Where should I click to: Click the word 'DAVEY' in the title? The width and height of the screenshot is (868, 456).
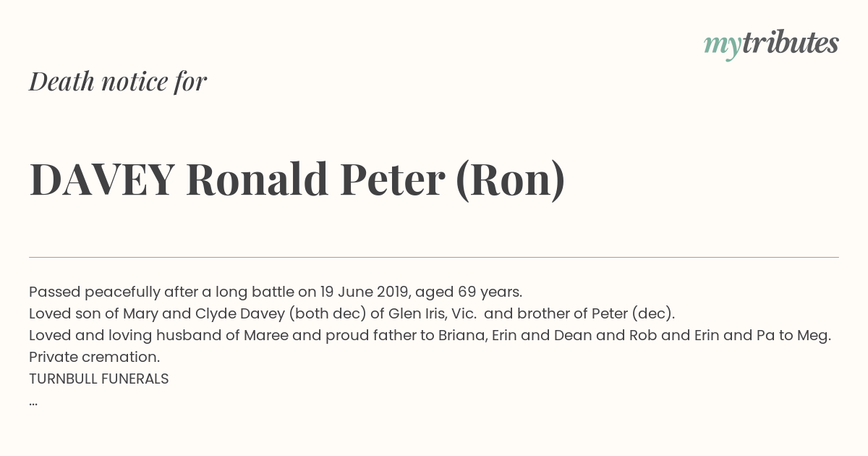(102, 180)
